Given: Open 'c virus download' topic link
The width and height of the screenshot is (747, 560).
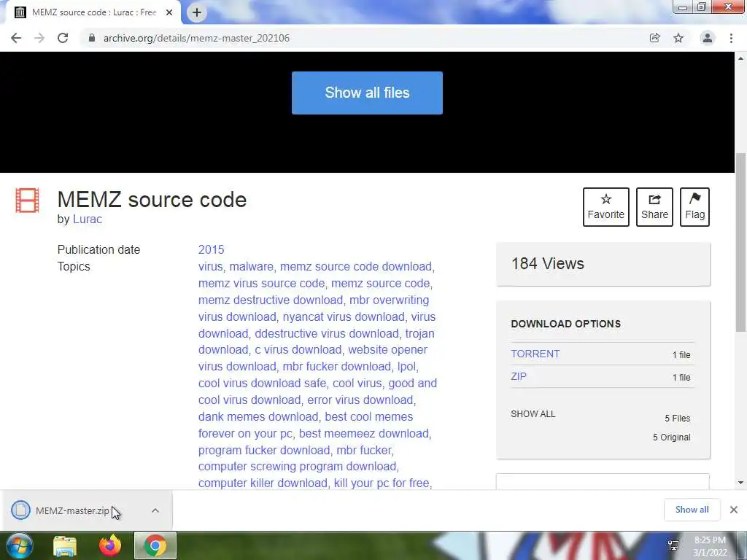Looking at the screenshot, I should click(298, 349).
